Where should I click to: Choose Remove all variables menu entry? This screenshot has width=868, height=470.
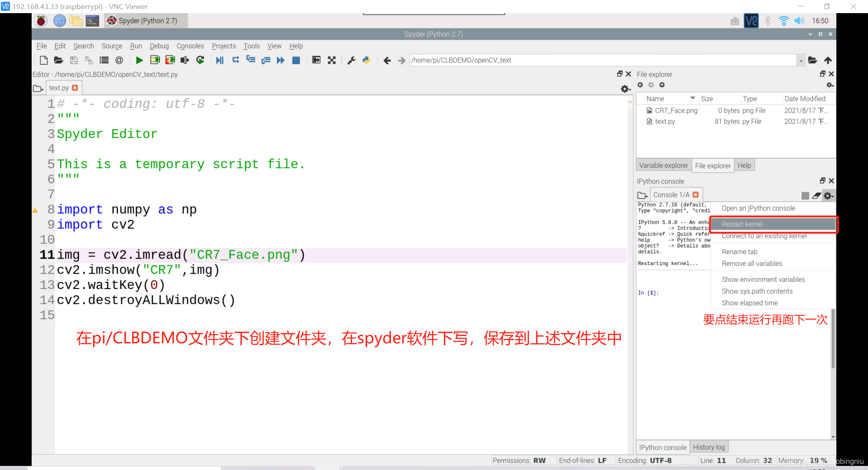[x=773, y=263]
